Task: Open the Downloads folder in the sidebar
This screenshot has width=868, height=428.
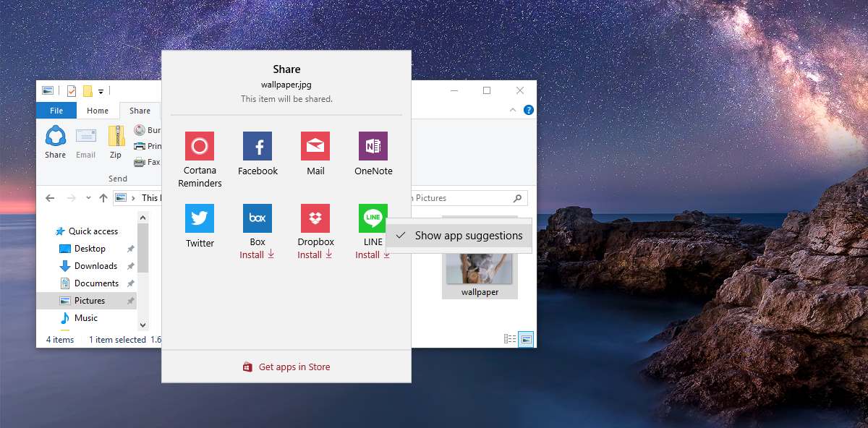Action: (x=88, y=266)
